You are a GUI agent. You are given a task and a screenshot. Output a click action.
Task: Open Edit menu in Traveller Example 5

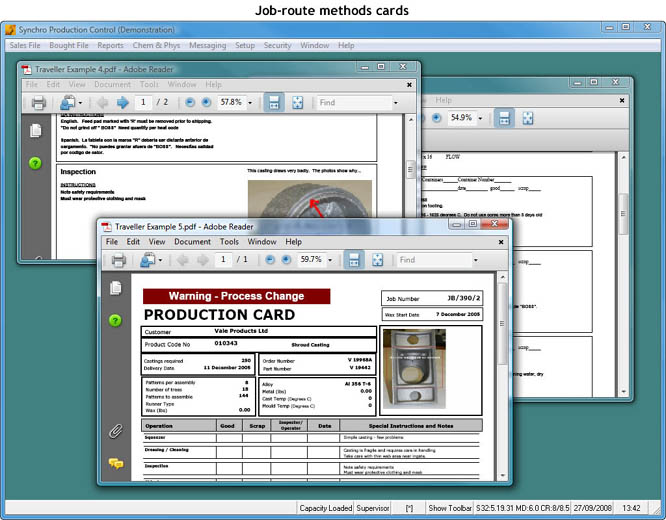pyautogui.click(x=133, y=242)
